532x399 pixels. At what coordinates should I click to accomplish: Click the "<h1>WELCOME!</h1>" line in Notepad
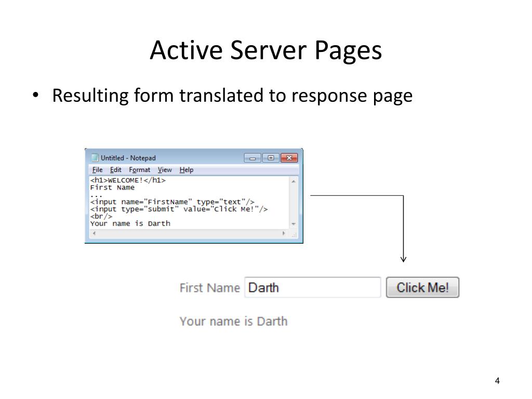tap(128, 180)
